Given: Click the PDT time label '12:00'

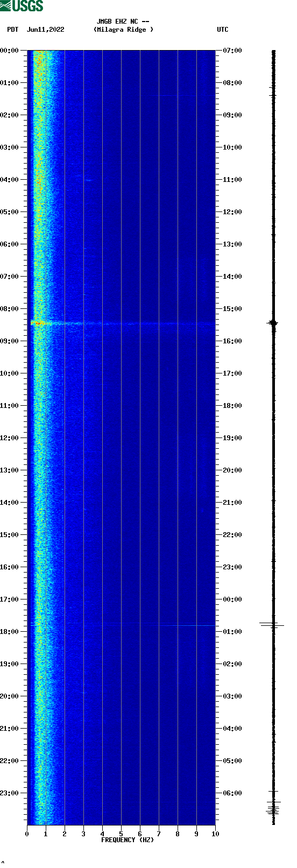Looking at the screenshot, I should pos(10,438).
